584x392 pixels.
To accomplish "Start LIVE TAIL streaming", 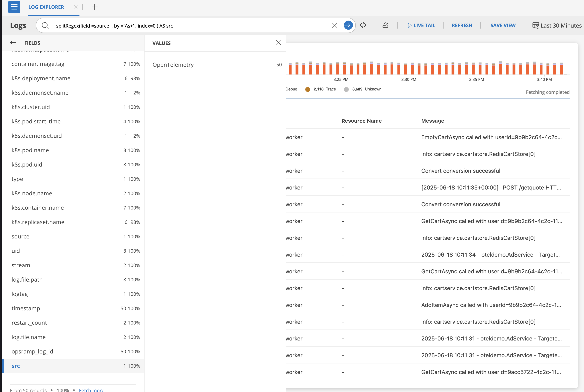I will 421,26.
